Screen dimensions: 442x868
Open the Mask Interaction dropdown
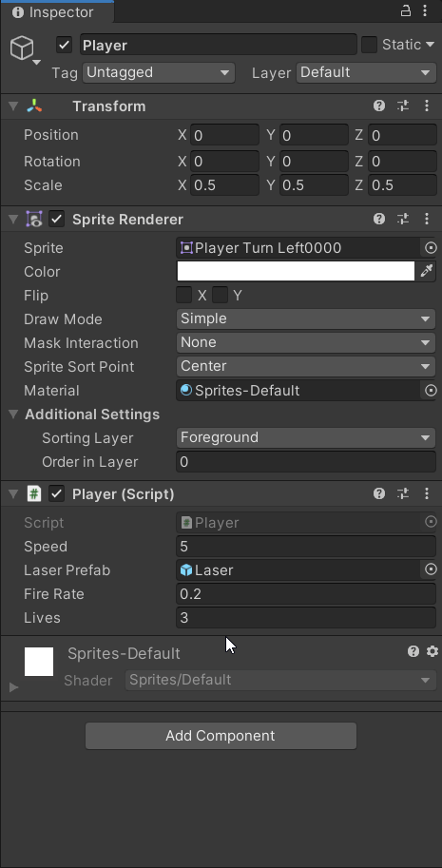click(306, 342)
